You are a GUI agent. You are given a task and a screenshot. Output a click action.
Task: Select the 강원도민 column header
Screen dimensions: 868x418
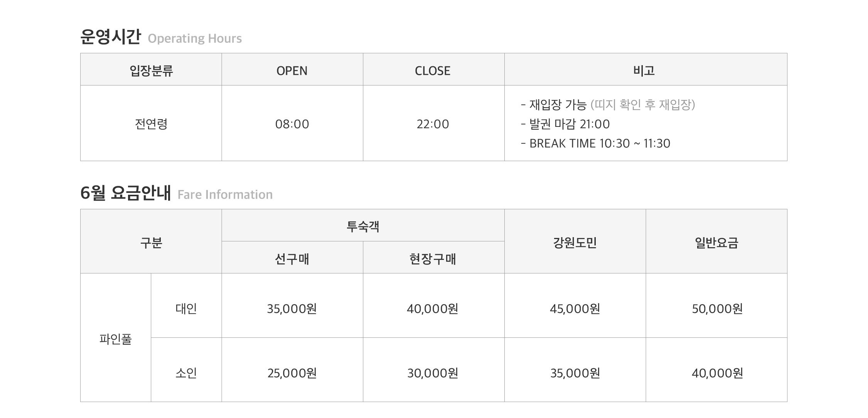[575, 241]
